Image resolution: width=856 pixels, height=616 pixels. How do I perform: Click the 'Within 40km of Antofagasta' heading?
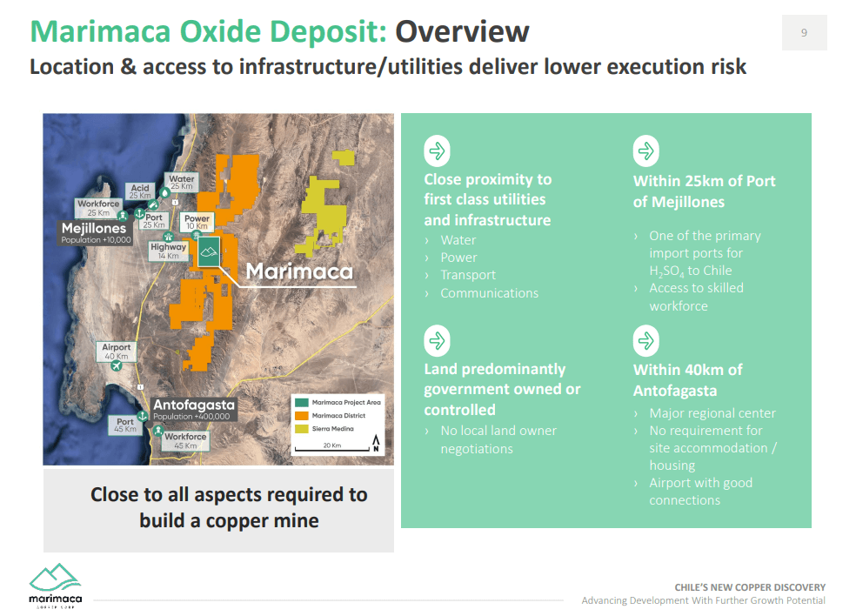click(x=687, y=380)
